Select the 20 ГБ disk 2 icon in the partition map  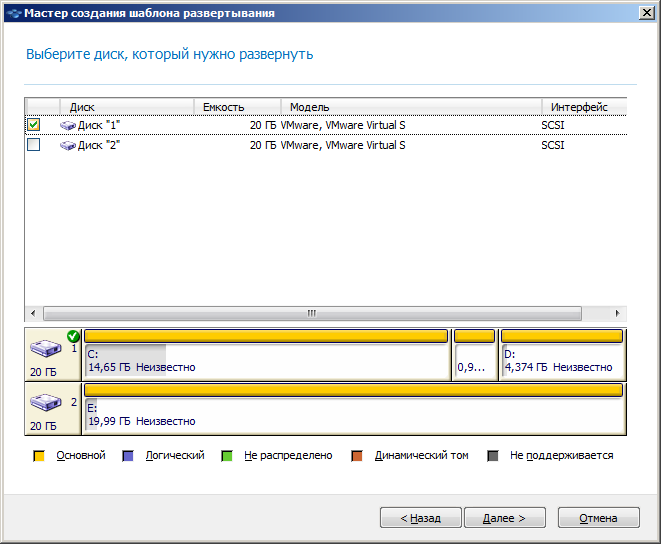[x=46, y=402]
